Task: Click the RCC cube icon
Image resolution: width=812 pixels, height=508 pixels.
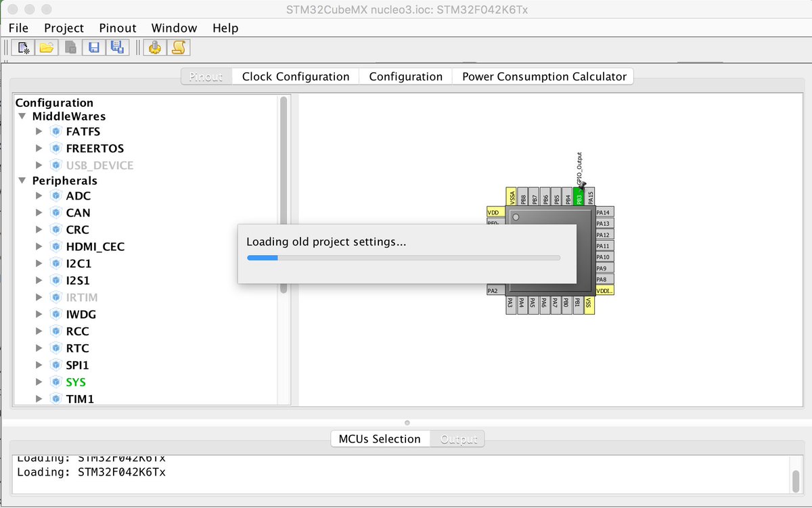Action: tap(56, 331)
